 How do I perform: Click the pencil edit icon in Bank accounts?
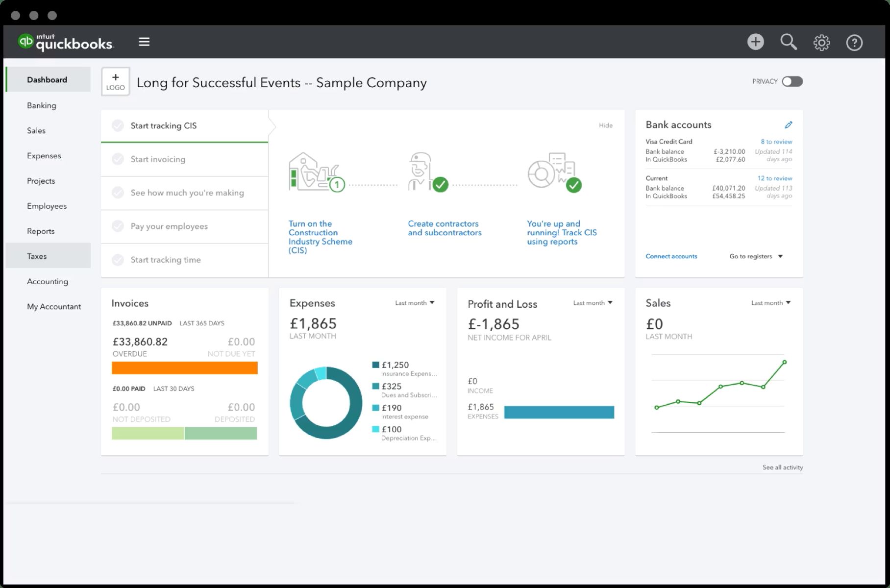(x=788, y=125)
